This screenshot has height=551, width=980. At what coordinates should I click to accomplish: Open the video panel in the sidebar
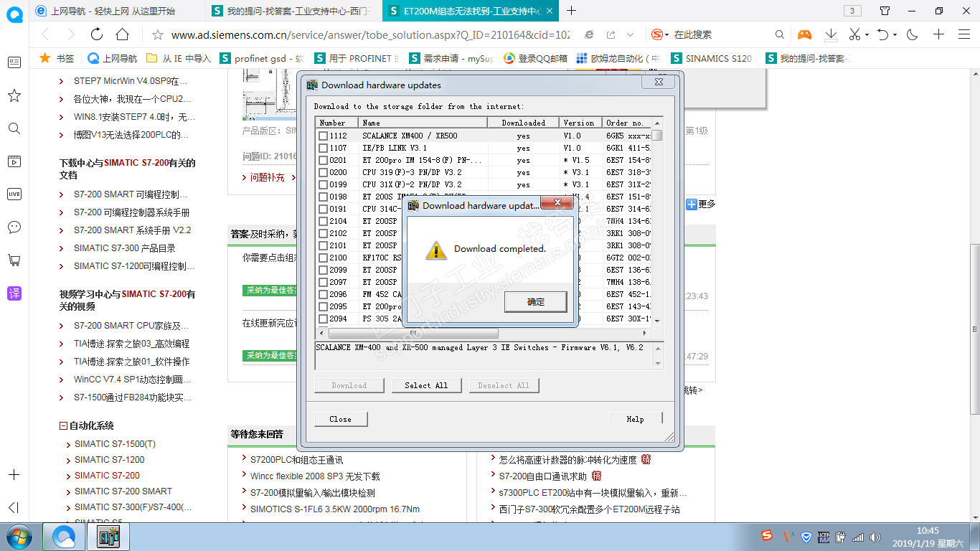click(x=14, y=161)
